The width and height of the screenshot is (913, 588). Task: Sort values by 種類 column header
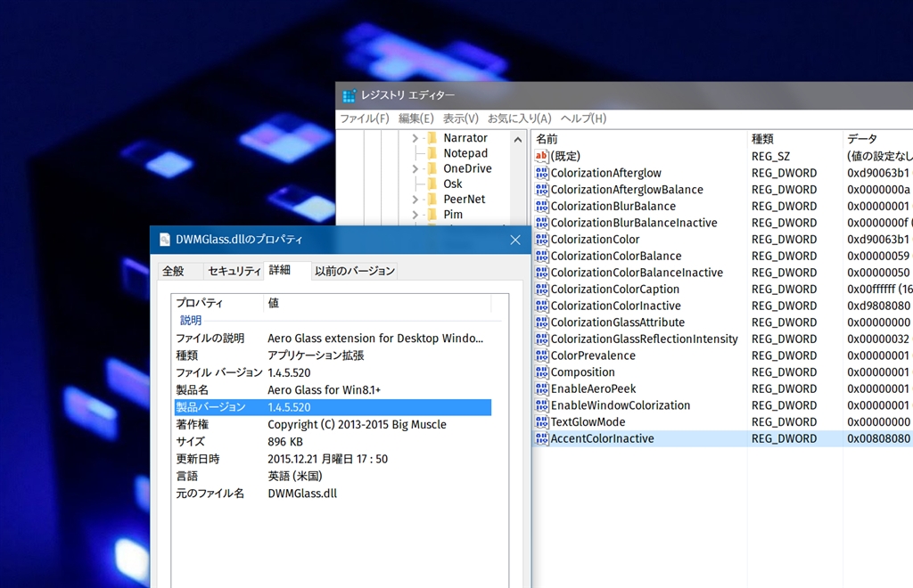coord(794,139)
